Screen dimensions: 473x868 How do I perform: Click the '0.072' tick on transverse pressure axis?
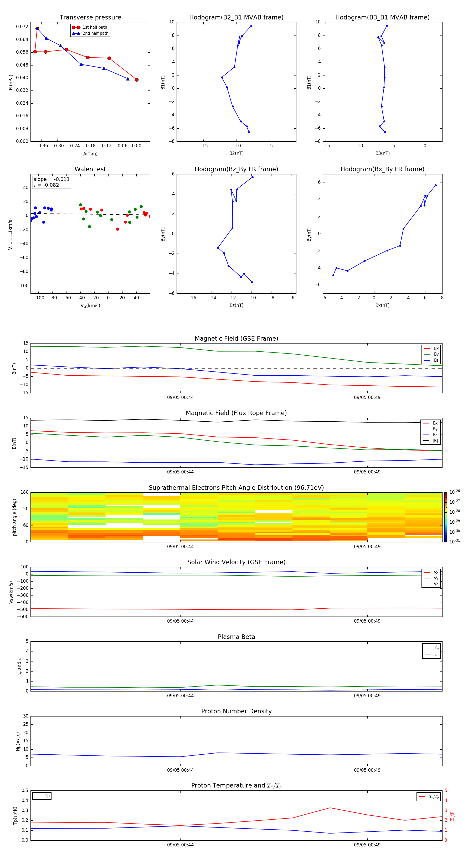tap(22, 27)
